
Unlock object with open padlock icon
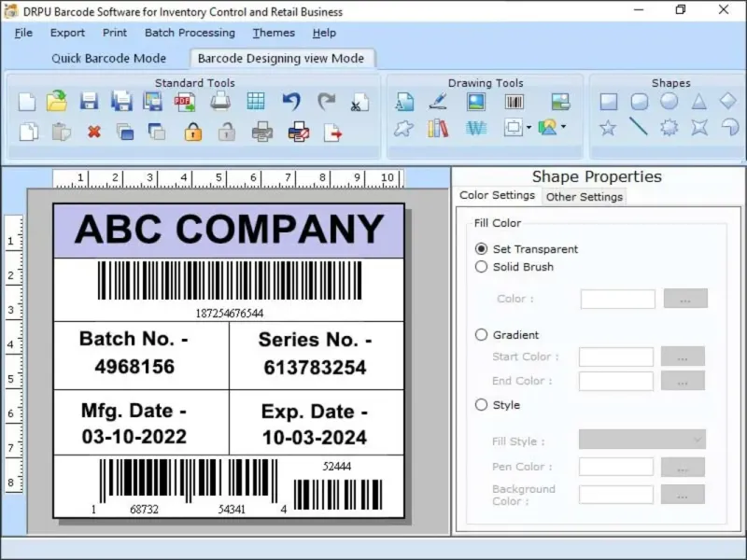[227, 132]
